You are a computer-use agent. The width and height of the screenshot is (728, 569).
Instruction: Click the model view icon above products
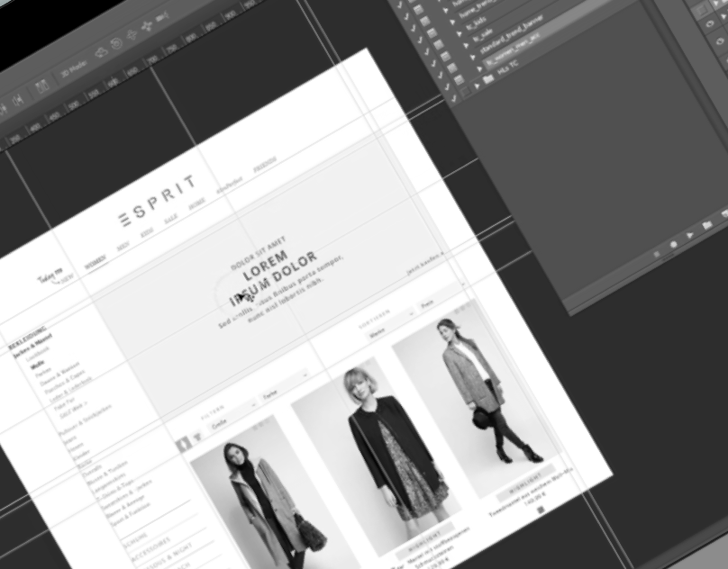[x=183, y=444]
